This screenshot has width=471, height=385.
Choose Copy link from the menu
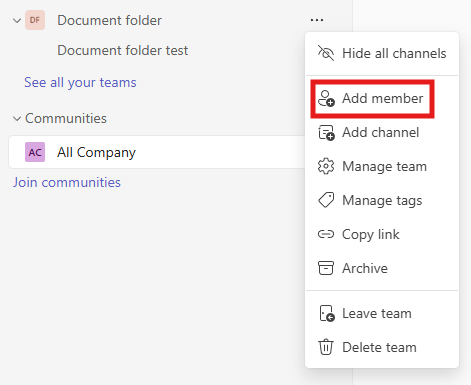click(x=382, y=234)
